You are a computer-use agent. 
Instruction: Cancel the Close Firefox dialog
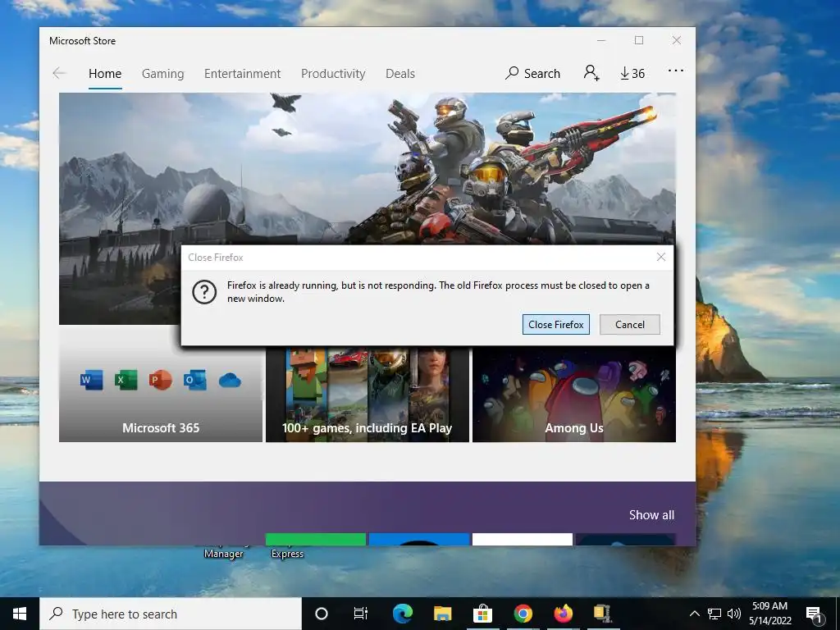pyautogui.click(x=629, y=325)
